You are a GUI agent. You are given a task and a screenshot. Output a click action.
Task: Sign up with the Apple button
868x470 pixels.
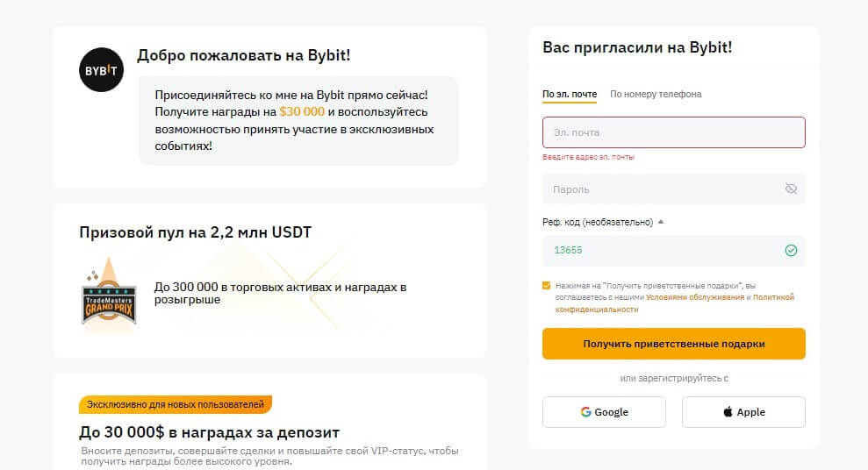click(743, 412)
